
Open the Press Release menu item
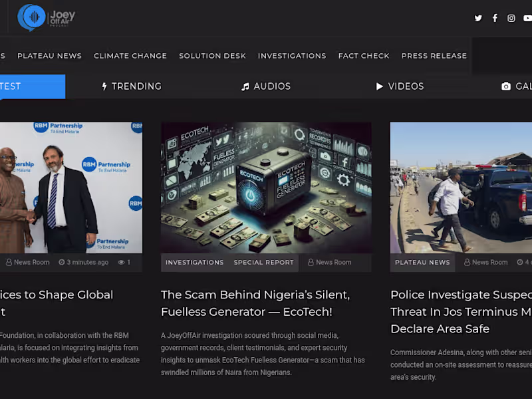coord(434,56)
